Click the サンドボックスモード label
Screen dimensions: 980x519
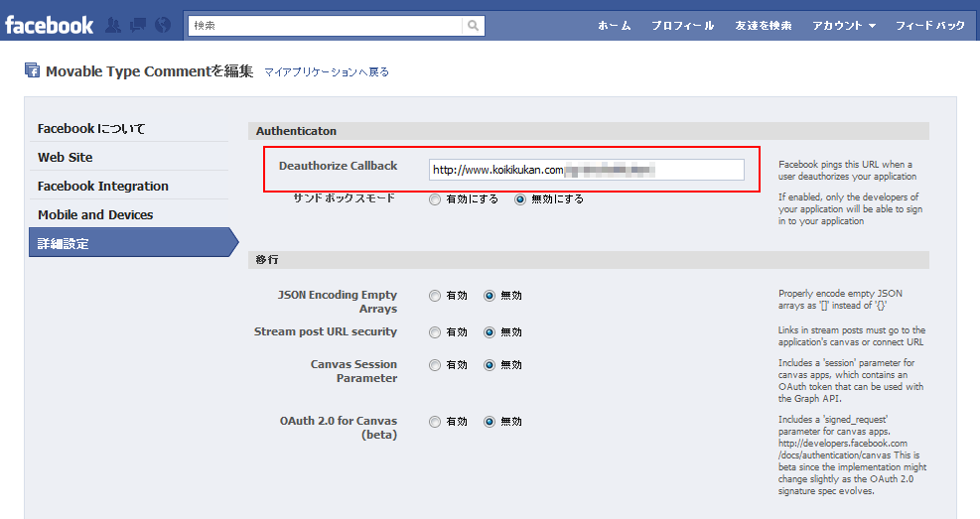[345, 198]
